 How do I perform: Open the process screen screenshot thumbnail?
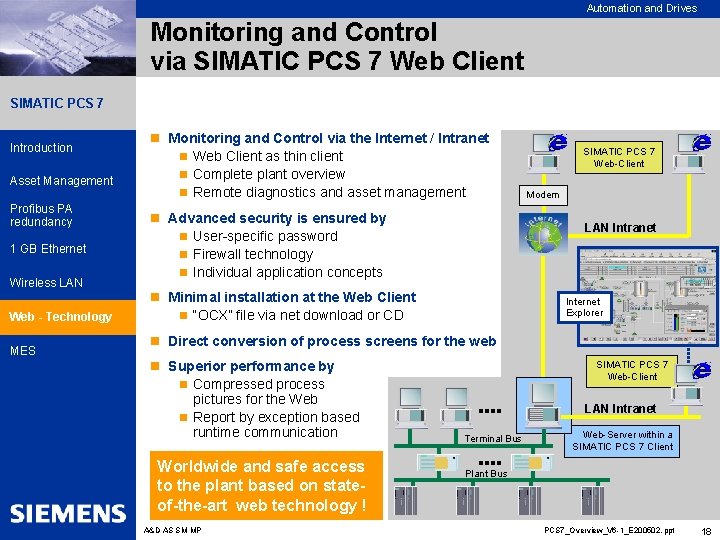click(647, 297)
